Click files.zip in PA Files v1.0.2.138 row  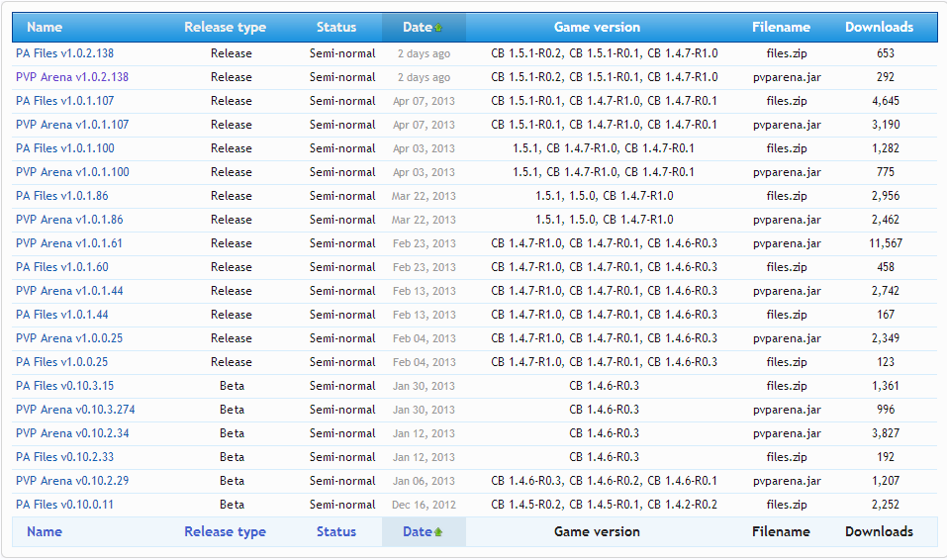(x=787, y=53)
